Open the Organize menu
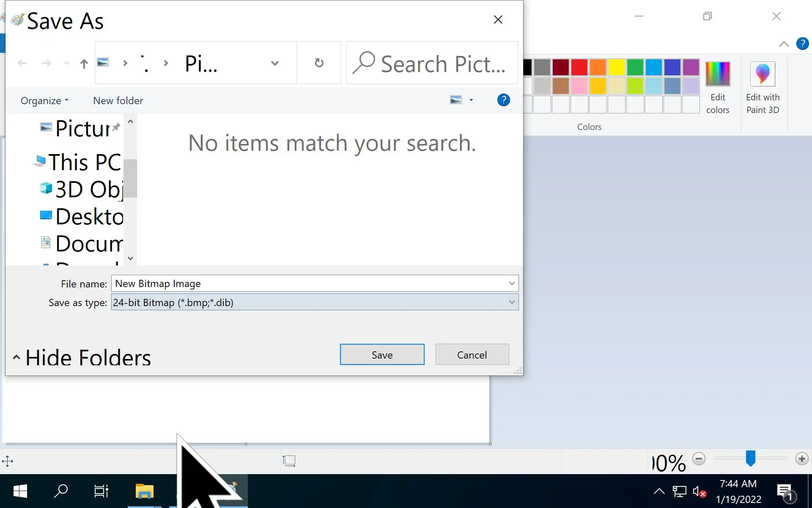Screen dimensions: 812x508 click(44, 101)
